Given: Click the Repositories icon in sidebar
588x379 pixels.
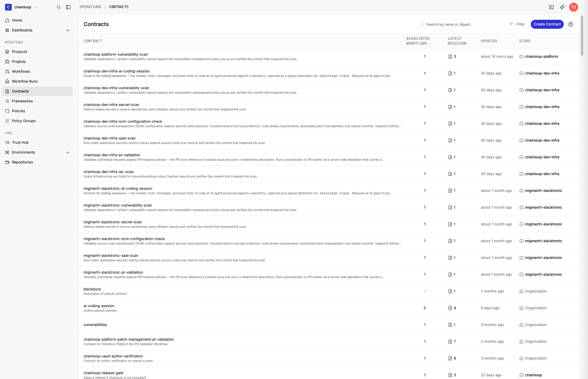Looking at the screenshot, I should coord(7,162).
